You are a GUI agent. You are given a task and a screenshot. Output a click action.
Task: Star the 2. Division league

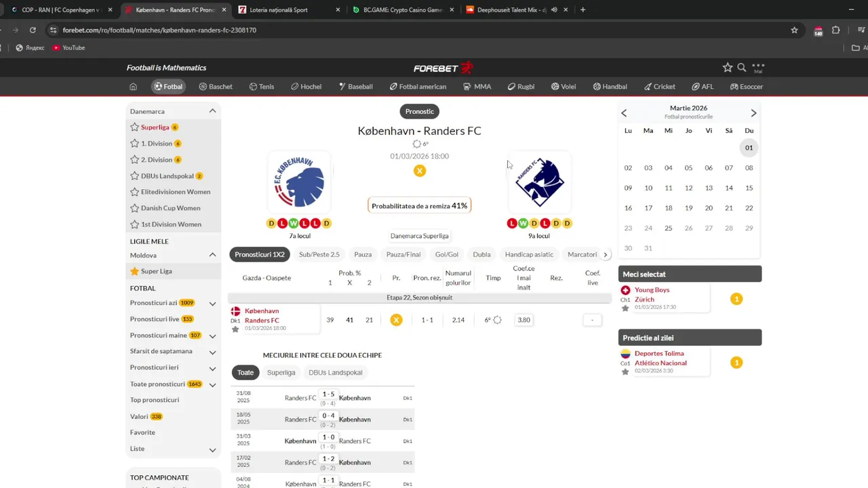135,160
